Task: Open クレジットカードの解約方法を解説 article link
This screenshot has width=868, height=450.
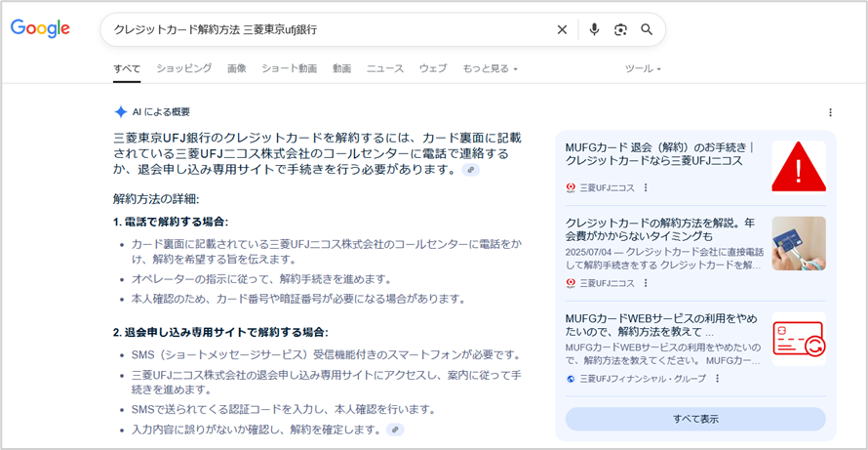Action: pos(660,229)
